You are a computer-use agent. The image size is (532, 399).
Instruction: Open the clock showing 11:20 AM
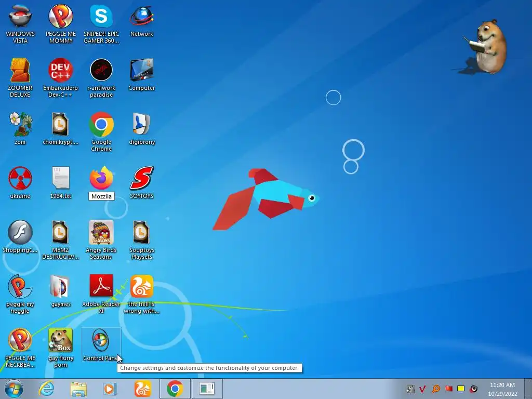pos(502,389)
